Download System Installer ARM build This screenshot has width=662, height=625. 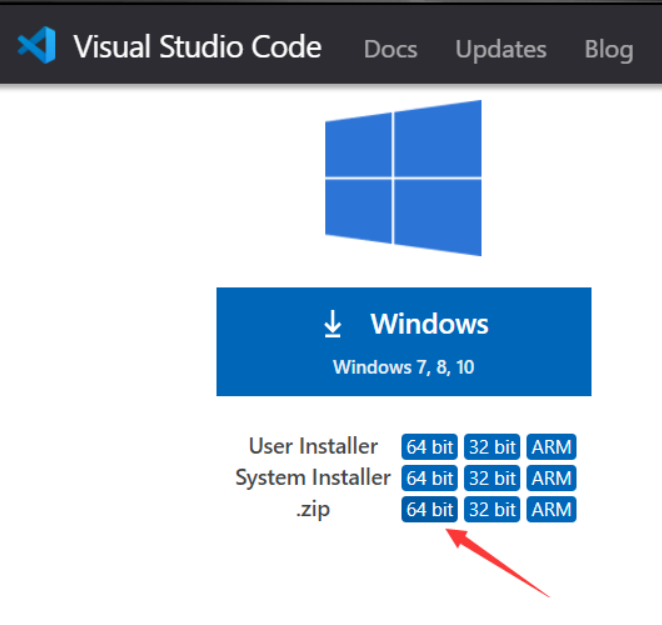tap(552, 478)
